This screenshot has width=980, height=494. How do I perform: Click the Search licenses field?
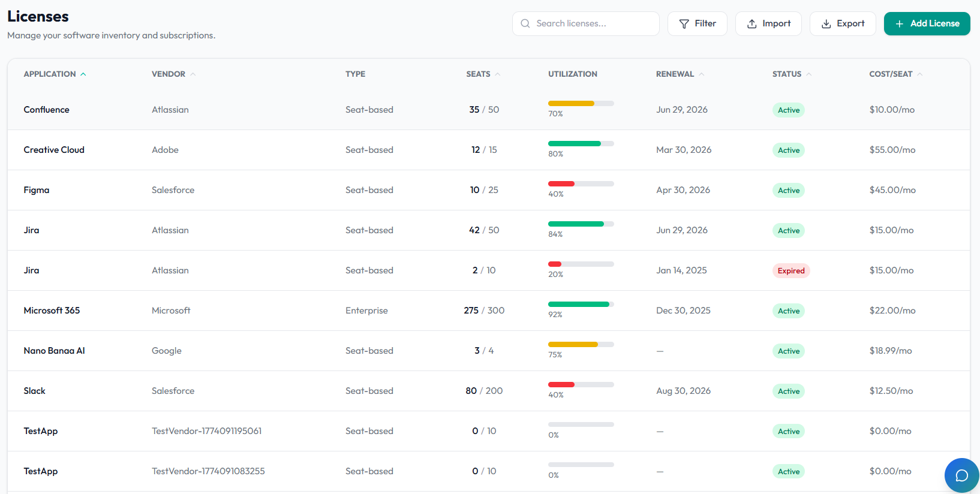(x=585, y=23)
